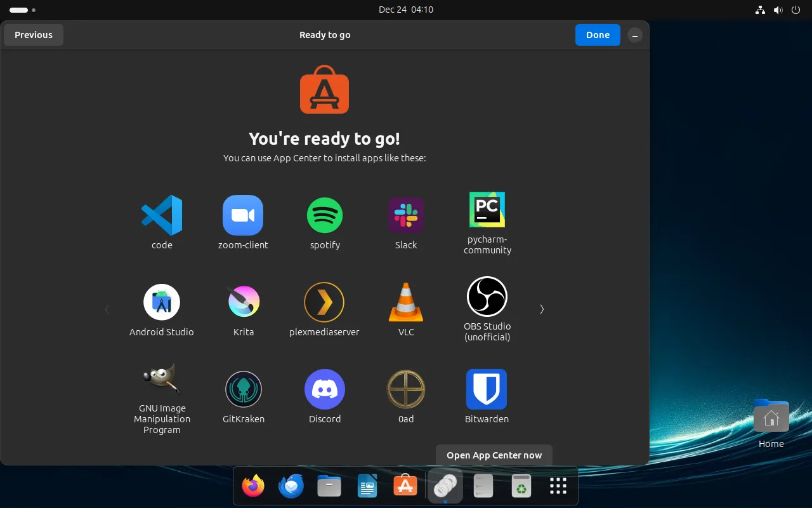This screenshot has height=508, width=812.
Task: Click the "You're ready to go!" heading
Action: [x=324, y=138]
